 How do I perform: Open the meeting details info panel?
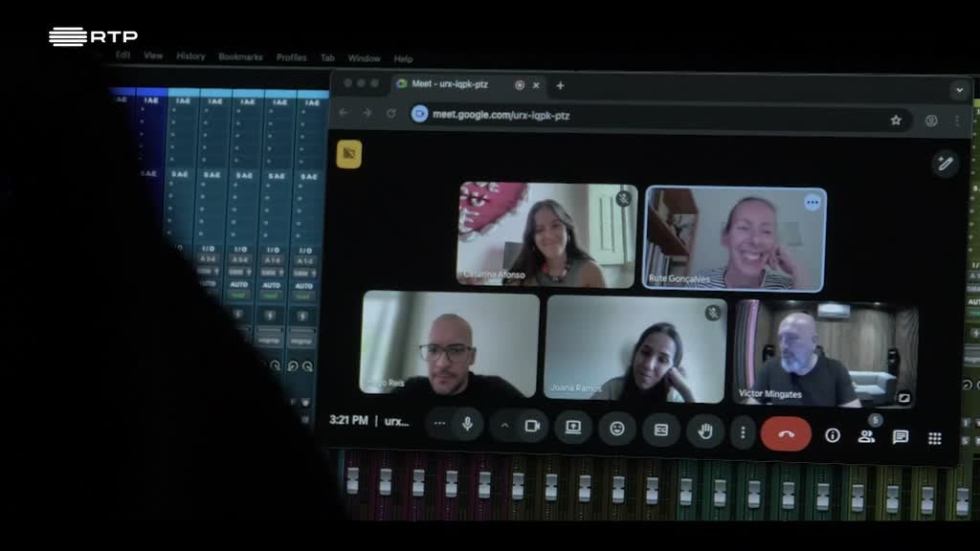tap(832, 435)
